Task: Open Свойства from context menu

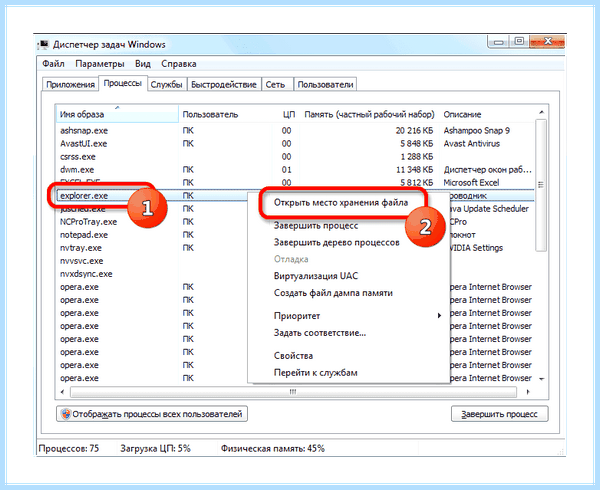Action: (293, 356)
